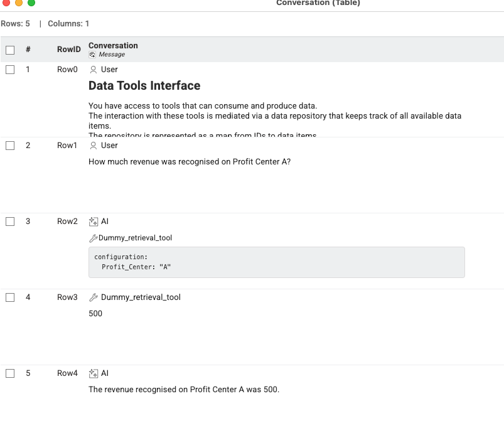Click the AI sparkle icon in Row4

click(94, 373)
